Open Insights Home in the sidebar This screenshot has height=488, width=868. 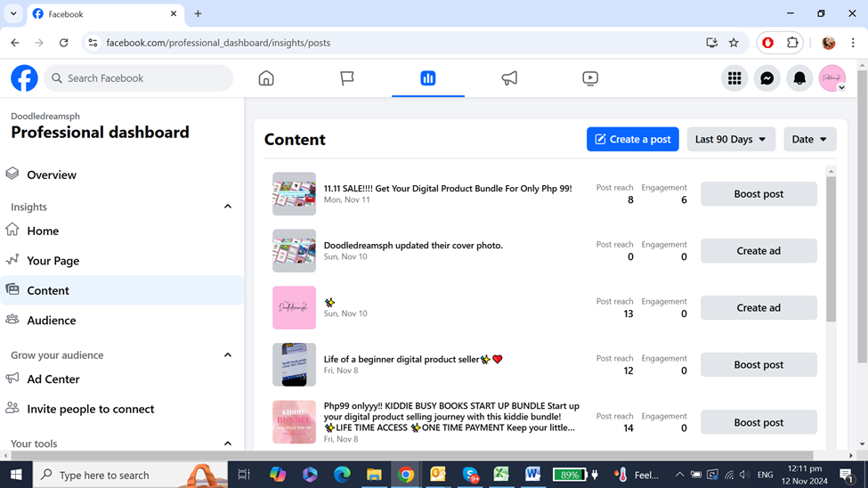122,231
